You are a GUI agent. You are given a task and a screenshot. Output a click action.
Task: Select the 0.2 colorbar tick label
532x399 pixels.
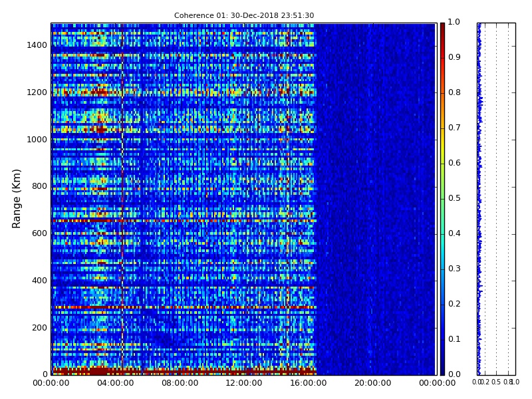(454, 304)
